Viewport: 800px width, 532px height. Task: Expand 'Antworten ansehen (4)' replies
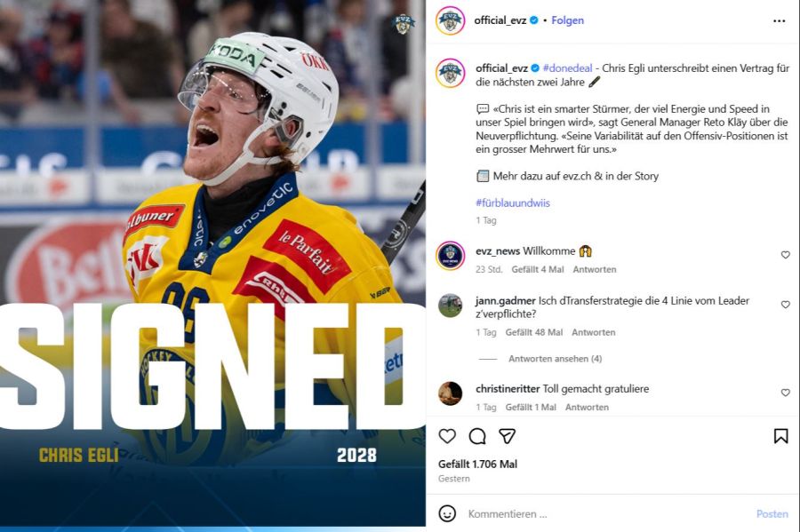tap(555, 359)
